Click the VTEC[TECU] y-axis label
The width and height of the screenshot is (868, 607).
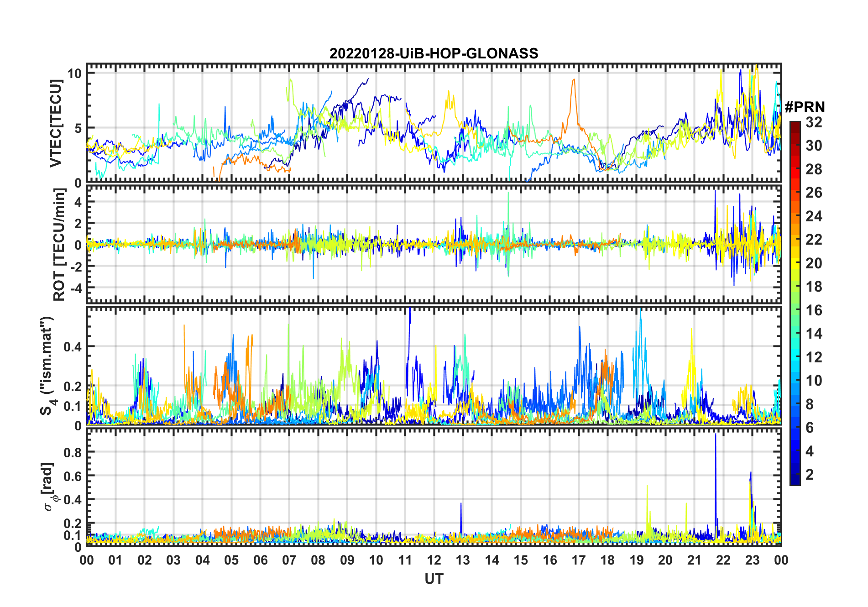coord(56,124)
